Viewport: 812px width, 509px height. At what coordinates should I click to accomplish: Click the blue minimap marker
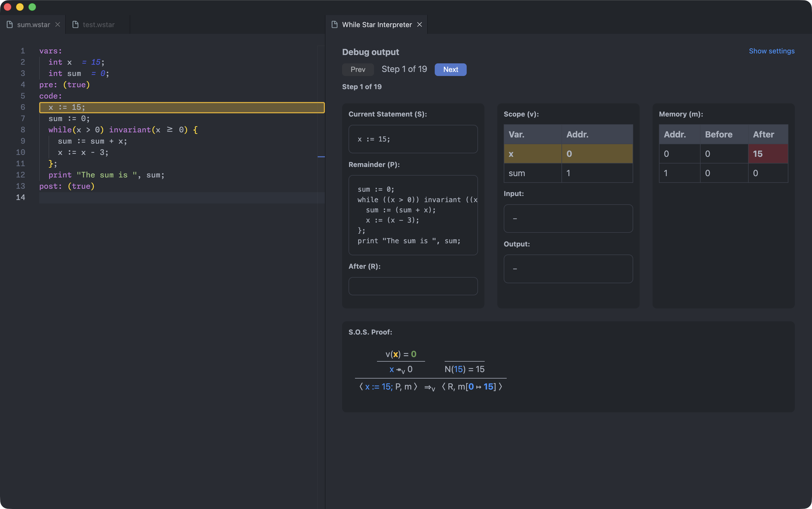point(321,157)
